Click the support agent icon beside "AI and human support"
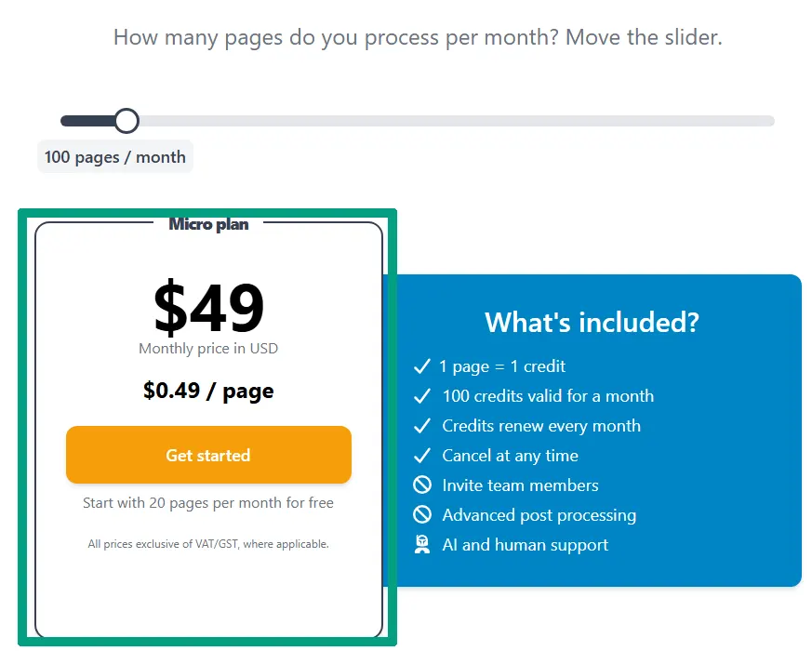The width and height of the screenshot is (812, 651). click(x=423, y=545)
